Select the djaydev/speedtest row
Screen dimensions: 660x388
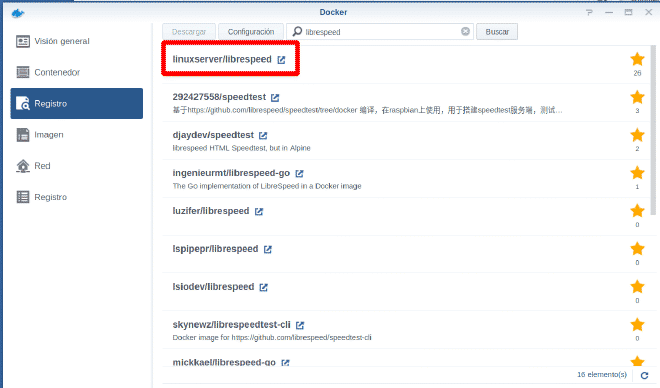[406, 141]
